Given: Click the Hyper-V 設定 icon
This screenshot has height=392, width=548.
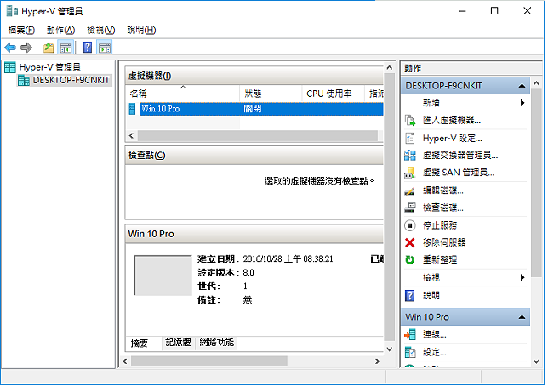Looking at the screenshot, I should 410,139.
